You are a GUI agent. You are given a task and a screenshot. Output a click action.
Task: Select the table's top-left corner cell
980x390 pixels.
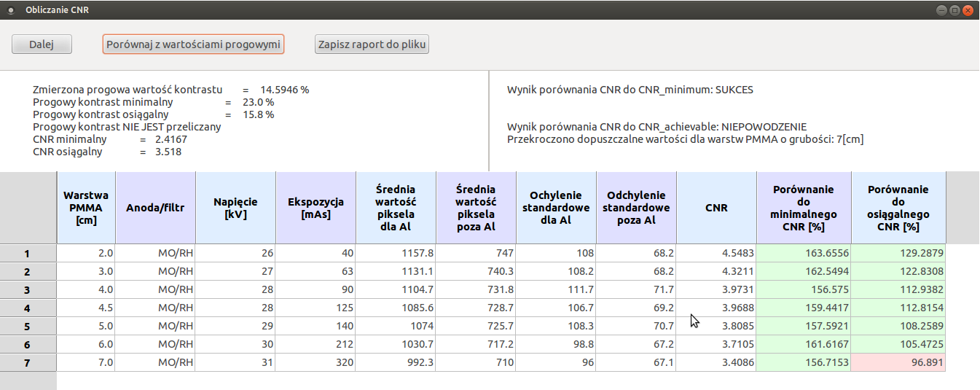pyautogui.click(x=28, y=208)
